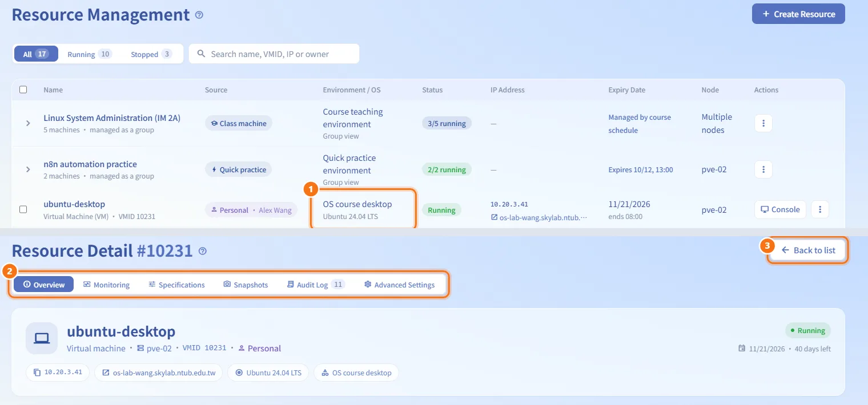Open the Audit Log tab
The height and width of the screenshot is (405, 868).
pyautogui.click(x=316, y=284)
